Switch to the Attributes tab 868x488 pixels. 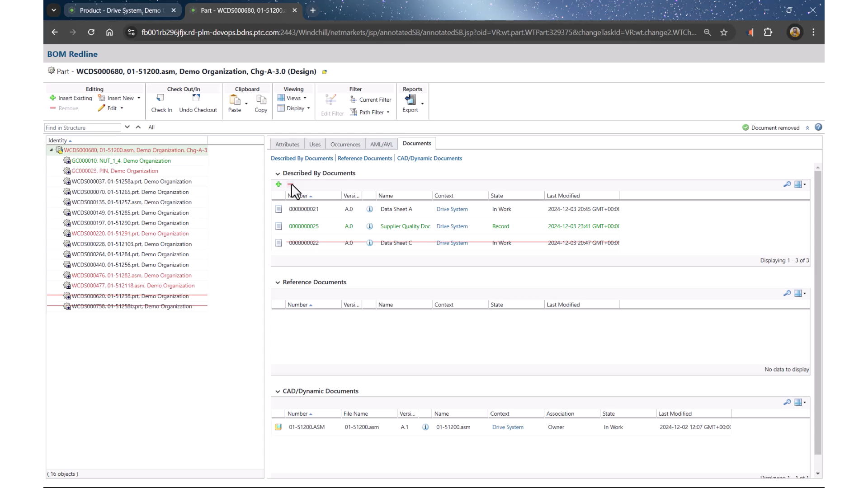click(x=287, y=145)
